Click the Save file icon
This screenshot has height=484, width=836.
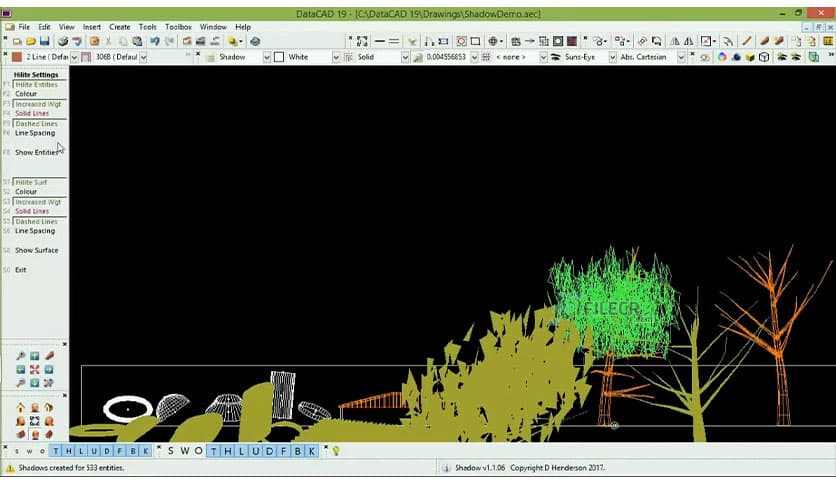pyautogui.click(x=45, y=41)
